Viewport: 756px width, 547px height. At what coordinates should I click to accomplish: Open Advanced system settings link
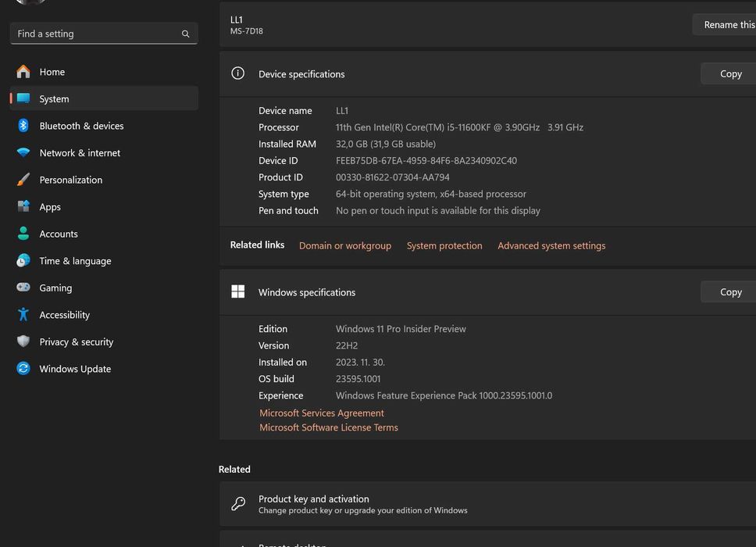coord(551,245)
